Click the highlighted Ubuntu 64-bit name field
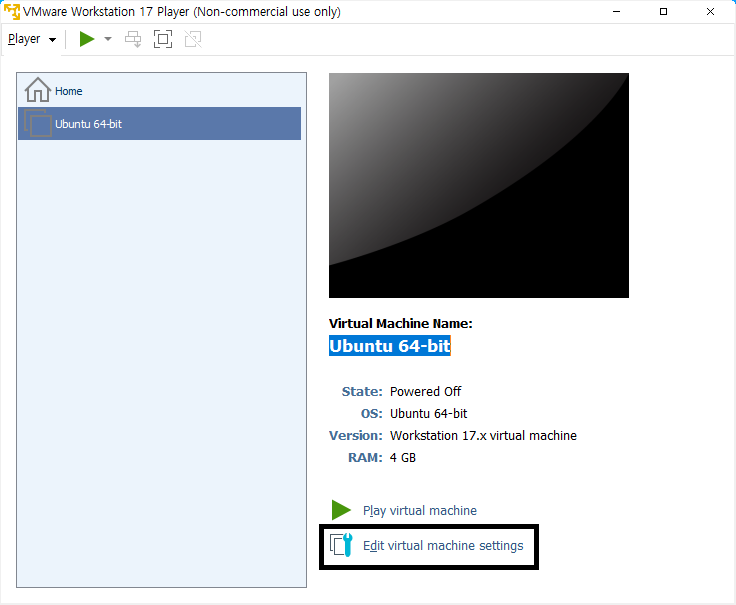 click(390, 346)
